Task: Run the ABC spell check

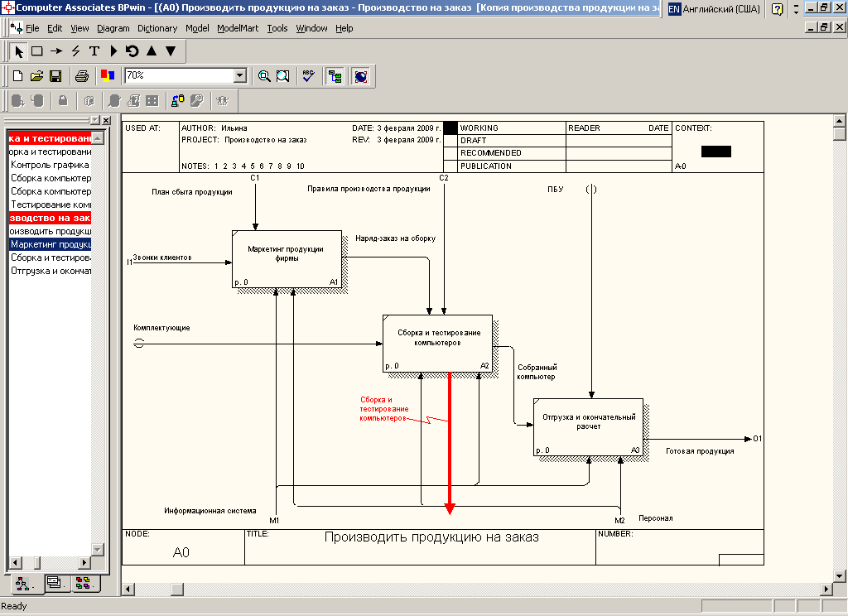Action: click(308, 76)
